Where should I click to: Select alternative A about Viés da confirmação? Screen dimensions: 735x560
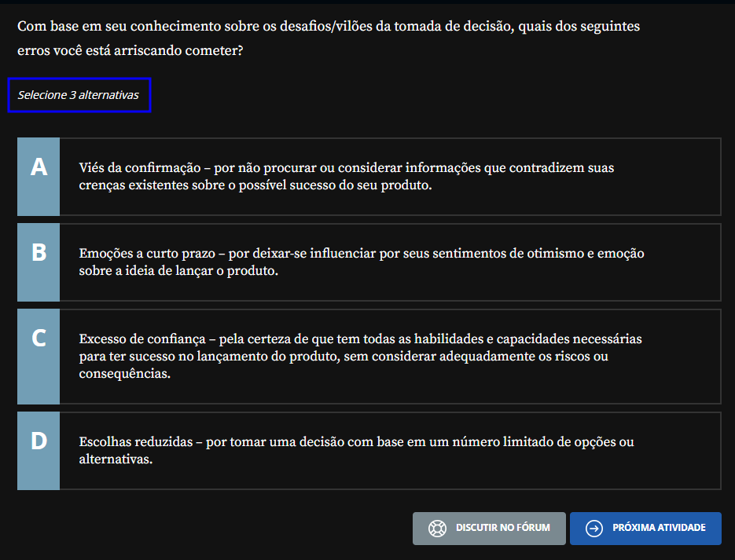(369, 177)
